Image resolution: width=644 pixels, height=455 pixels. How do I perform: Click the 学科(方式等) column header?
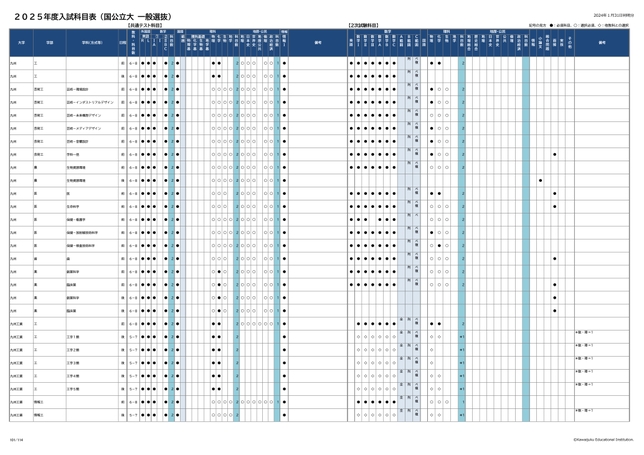(x=91, y=43)
